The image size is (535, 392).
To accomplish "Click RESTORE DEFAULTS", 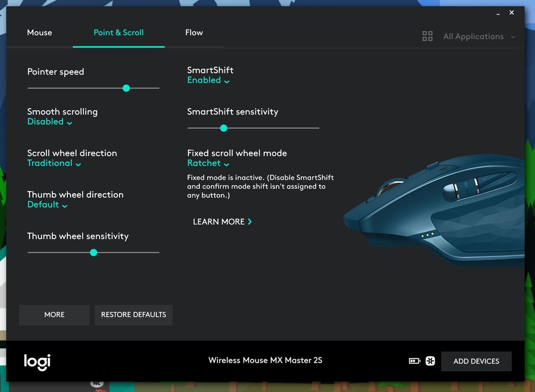I will point(134,315).
